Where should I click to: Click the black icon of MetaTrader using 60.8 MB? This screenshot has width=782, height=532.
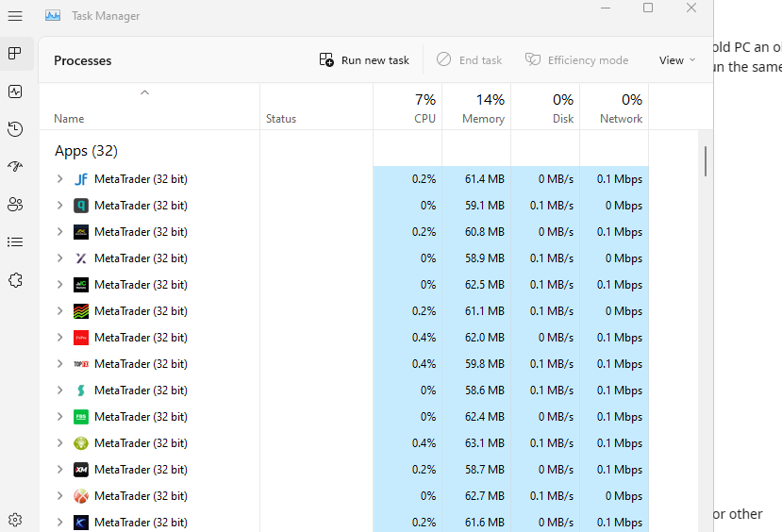81,232
